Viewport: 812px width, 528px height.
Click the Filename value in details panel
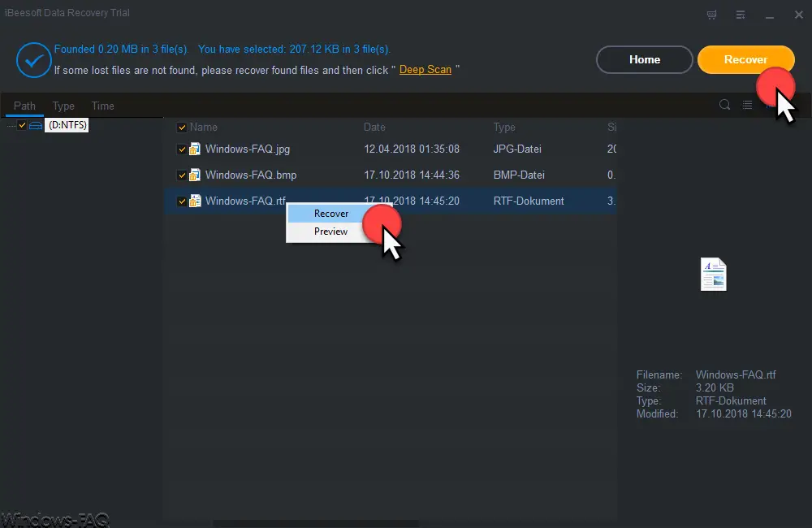click(x=736, y=374)
